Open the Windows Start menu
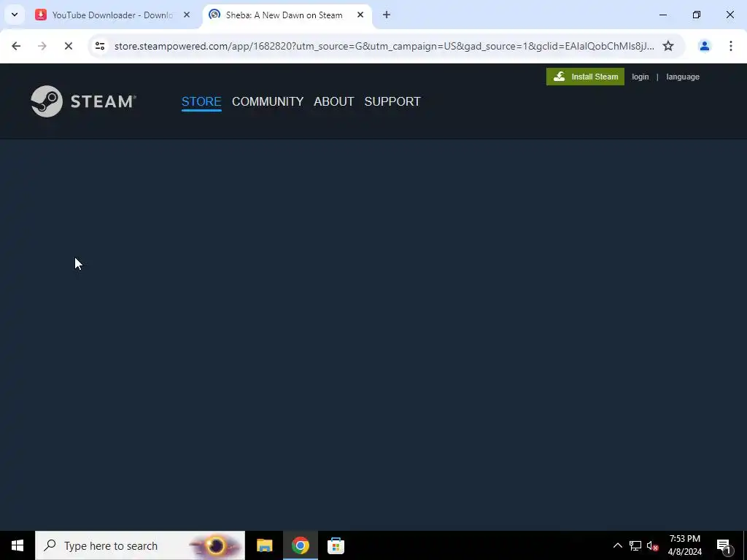 (x=18, y=545)
